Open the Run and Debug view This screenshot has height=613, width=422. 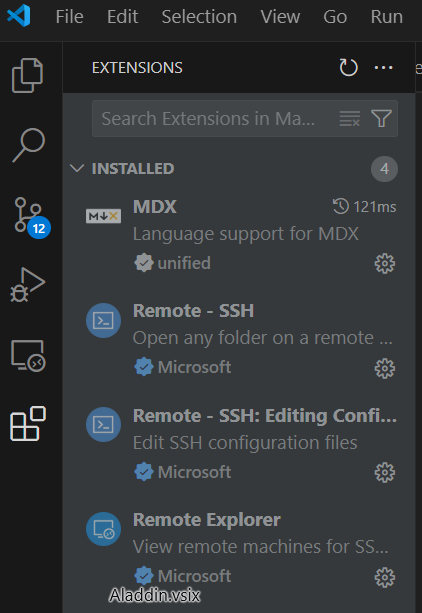tap(27, 285)
